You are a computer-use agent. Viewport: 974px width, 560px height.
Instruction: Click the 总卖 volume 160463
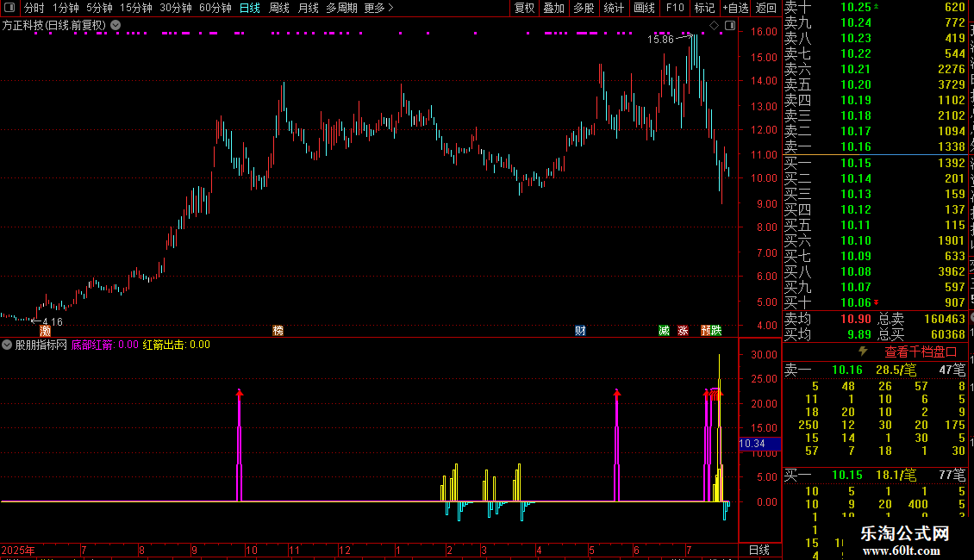tap(944, 319)
